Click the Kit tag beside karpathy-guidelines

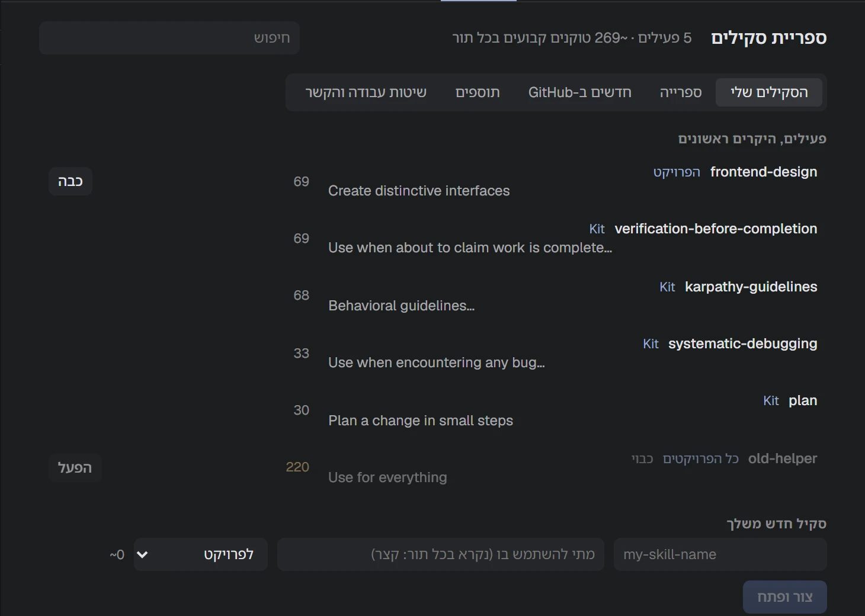pyautogui.click(x=667, y=287)
